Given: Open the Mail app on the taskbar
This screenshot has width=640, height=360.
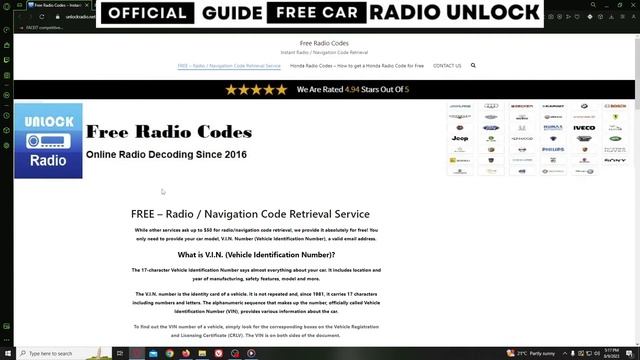Looking at the screenshot, I should pyautogui.click(x=153, y=353).
